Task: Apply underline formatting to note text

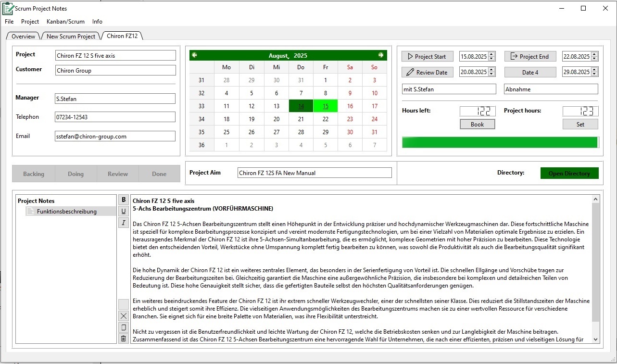Action: 124,211
